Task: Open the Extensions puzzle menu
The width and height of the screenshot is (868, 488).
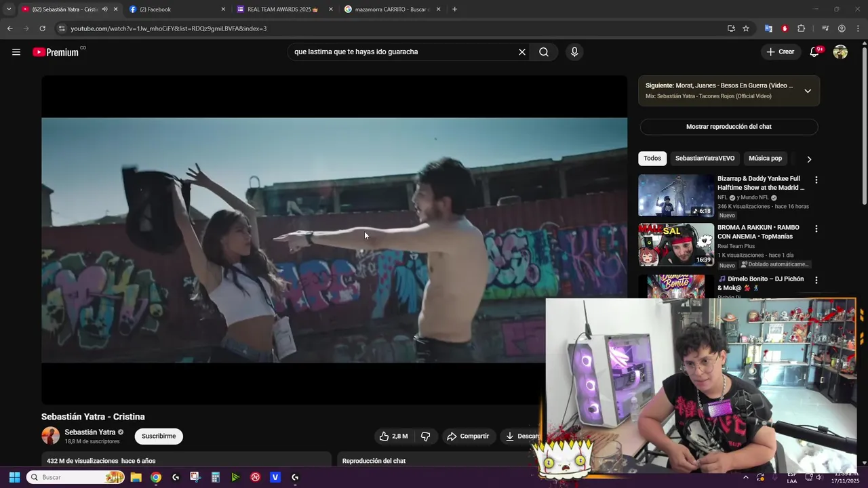Action: [801, 28]
